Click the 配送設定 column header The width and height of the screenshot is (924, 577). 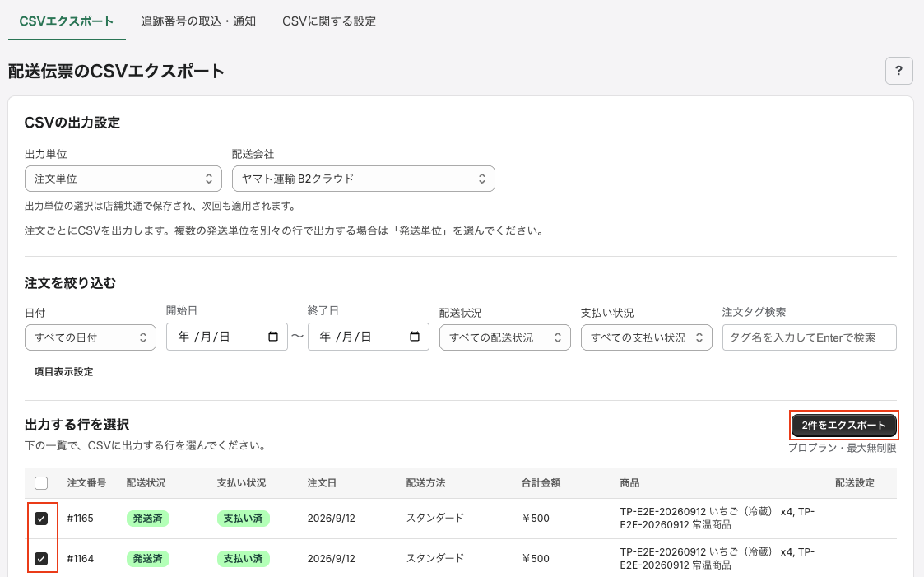tap(854, 483)
